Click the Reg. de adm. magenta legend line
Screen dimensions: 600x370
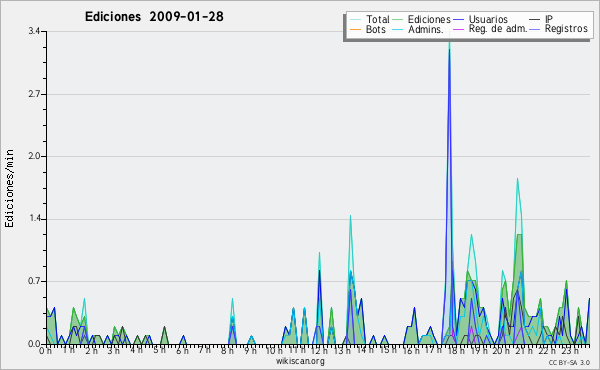(x=458, y=29)
